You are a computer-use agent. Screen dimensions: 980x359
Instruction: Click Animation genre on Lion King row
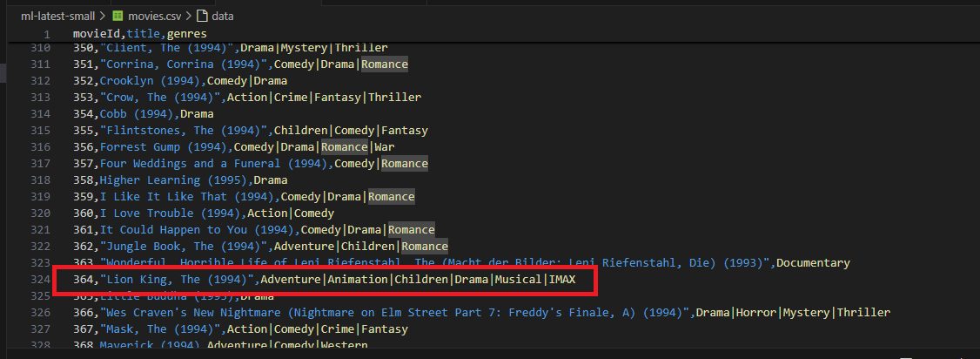pyautogui.click(x=358, y=280)
